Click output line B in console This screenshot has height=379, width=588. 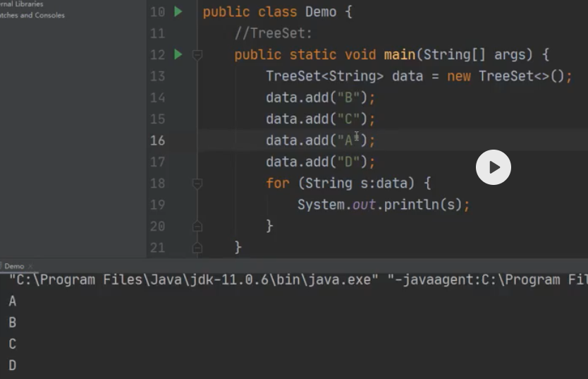[13, 323]
